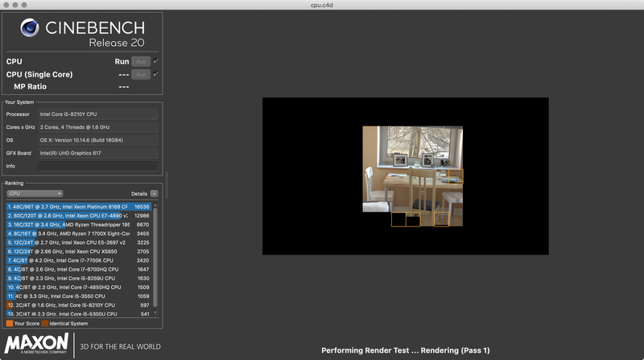Screen dimensions: 644x360
Task: Click the yellow minimize window button
Action: coord(15,5)
